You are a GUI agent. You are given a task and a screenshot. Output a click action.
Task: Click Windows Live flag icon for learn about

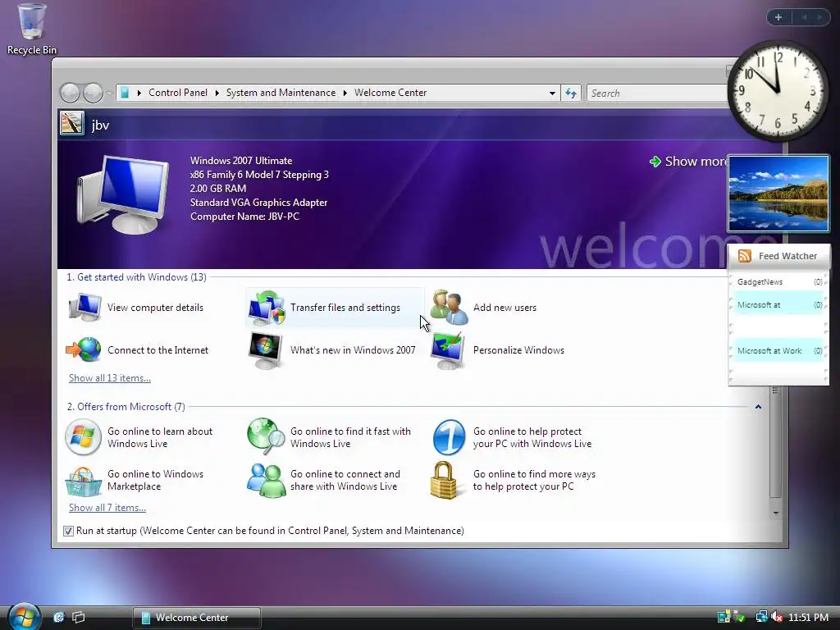coord(83,437)
